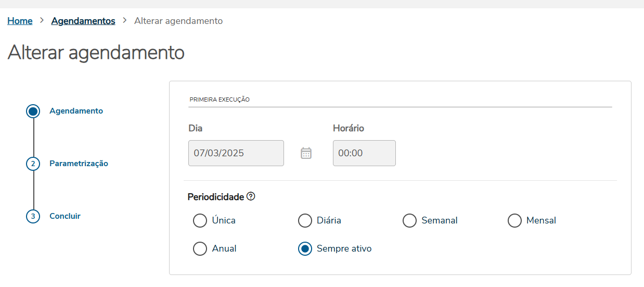Go to the Concluir step label
The image size is (644, 287).
65,216
